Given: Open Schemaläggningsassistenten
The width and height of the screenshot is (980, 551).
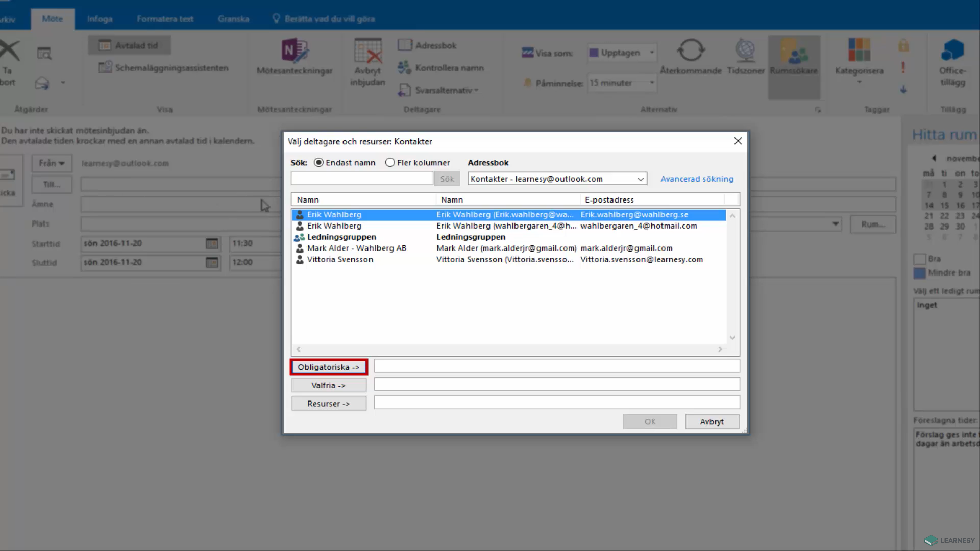Looking at the screenshot, I should pyautogui.click(x=163, y=68).
